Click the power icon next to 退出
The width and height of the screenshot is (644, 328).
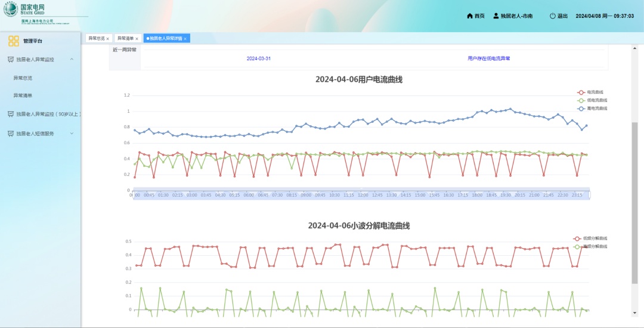click(x=552, y=16)
